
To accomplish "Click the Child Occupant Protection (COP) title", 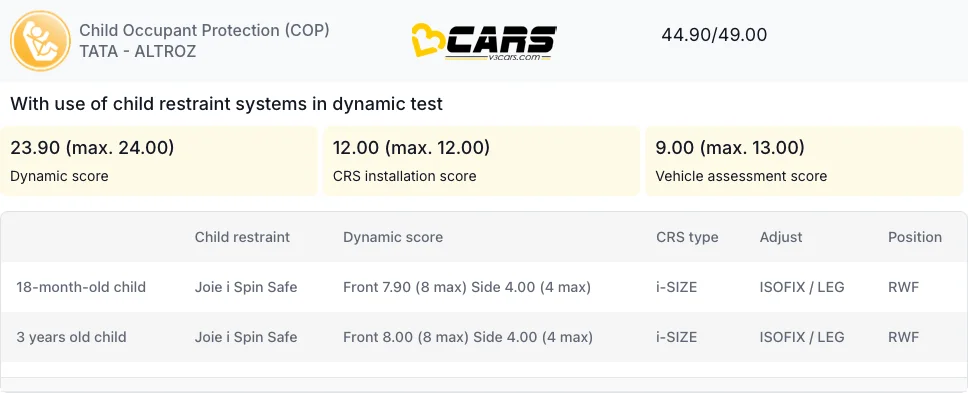I will pyautogui.click(x=204, y=31).
